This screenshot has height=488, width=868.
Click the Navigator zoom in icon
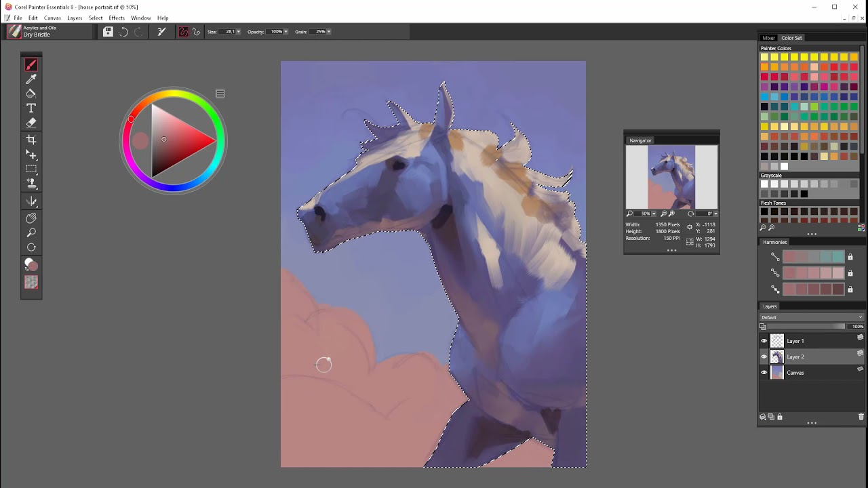(x=671, y=213)
